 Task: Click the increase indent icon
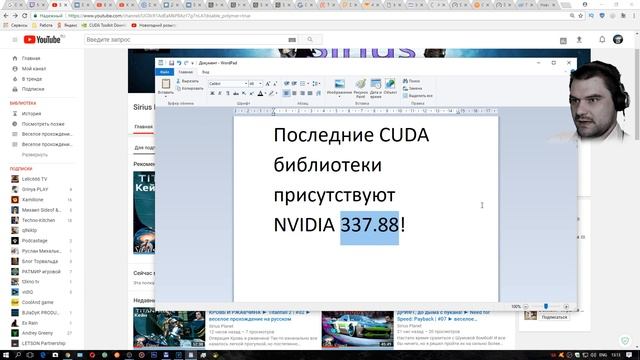point(294,84)
